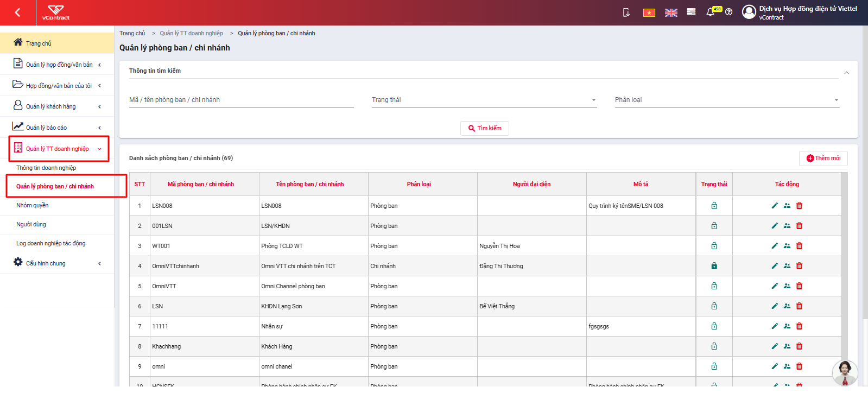This screenshot has width=868, height=393.
Task: Switch language to English UK flag
Action: [671, 12]
